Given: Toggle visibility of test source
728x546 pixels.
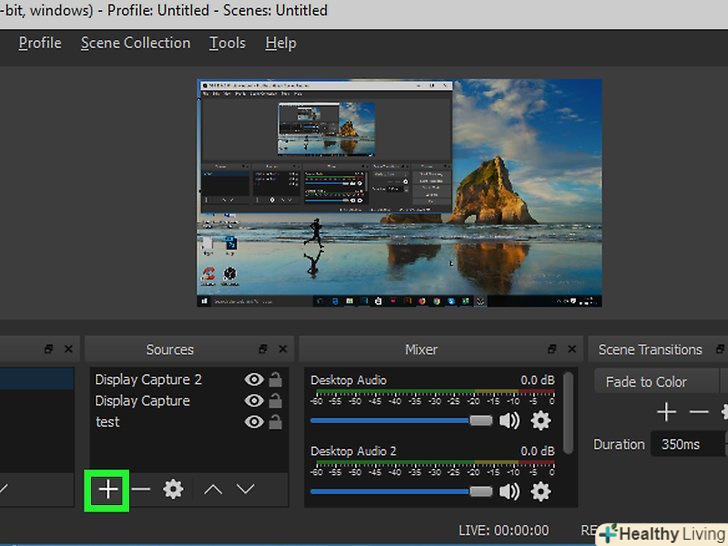Looking at the screenshot, I should coord(254,422).
